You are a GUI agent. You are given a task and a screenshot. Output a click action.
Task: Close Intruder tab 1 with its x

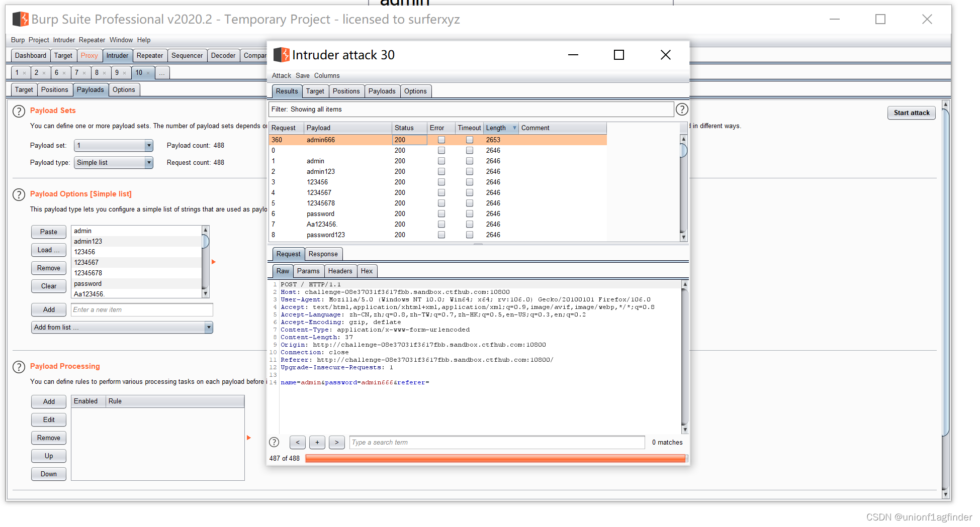coord(24,73)
